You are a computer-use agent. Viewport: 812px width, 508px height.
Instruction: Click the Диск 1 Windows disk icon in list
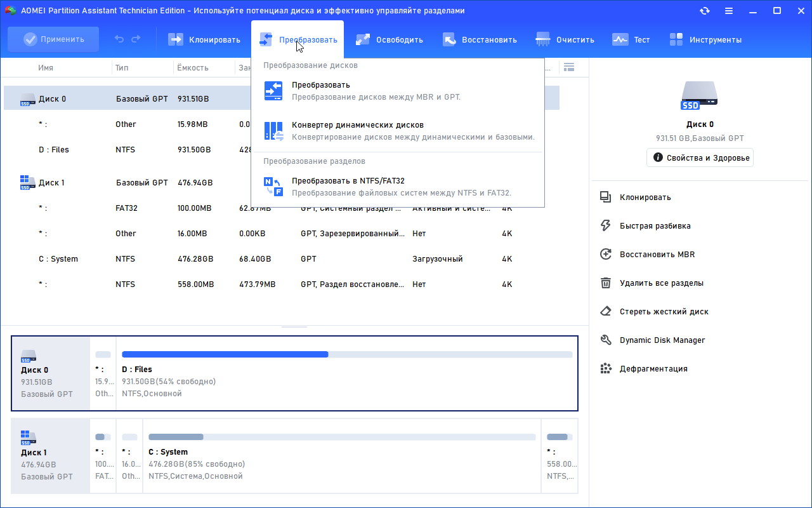(27, 182)
